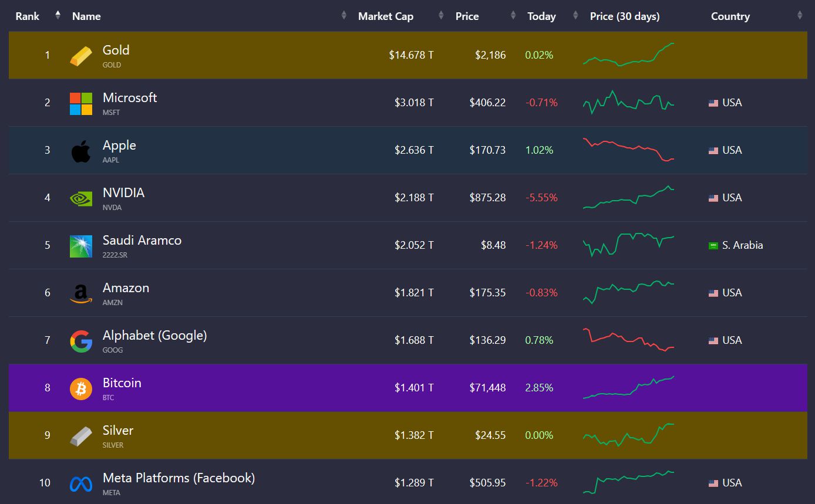Image resolution: width=815 pixels, height=504 pixels.
Task: Click the USA flag in Amazon row
Action: [713, 293]
